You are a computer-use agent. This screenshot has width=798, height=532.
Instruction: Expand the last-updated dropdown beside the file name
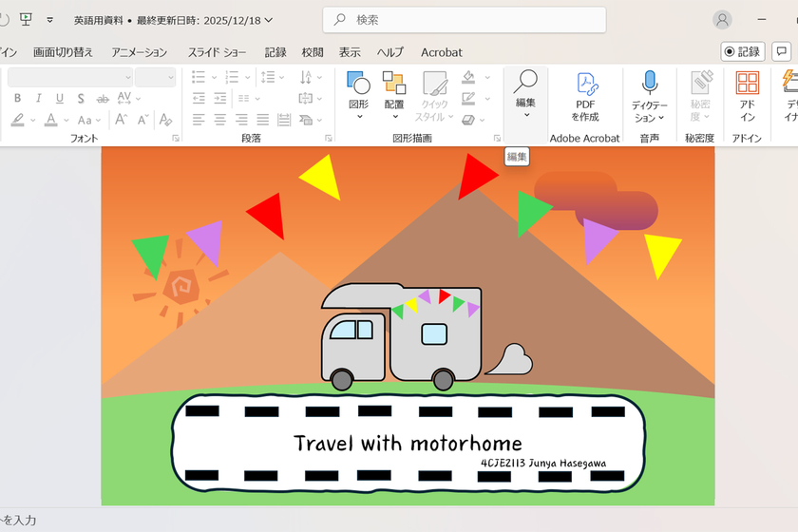coord(268,20)
